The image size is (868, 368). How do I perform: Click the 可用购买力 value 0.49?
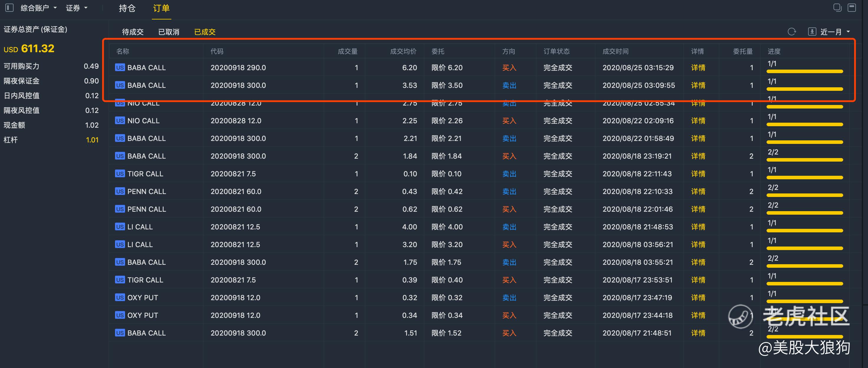(91, 66)
